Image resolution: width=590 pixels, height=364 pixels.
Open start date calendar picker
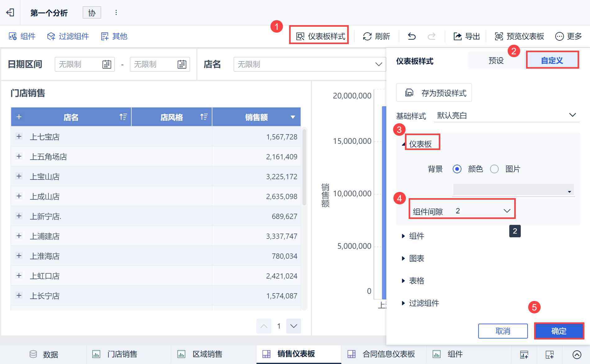click(107, 64)
